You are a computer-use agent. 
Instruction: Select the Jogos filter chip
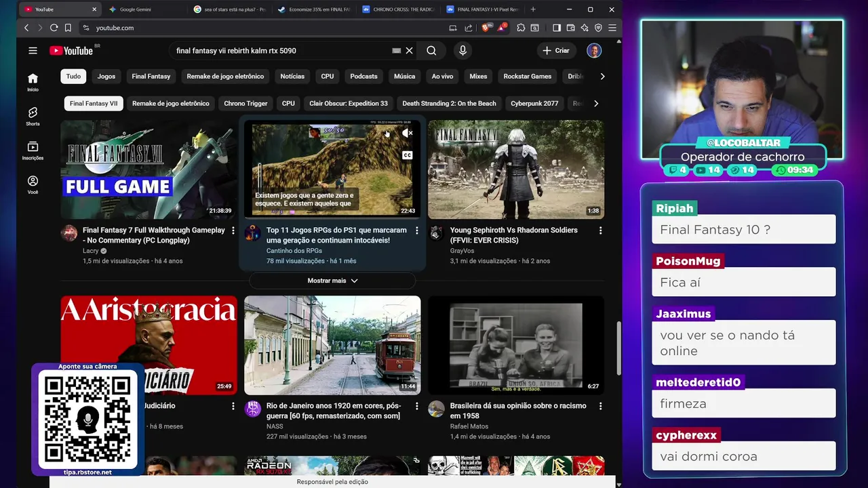click(x=106, y=77)
